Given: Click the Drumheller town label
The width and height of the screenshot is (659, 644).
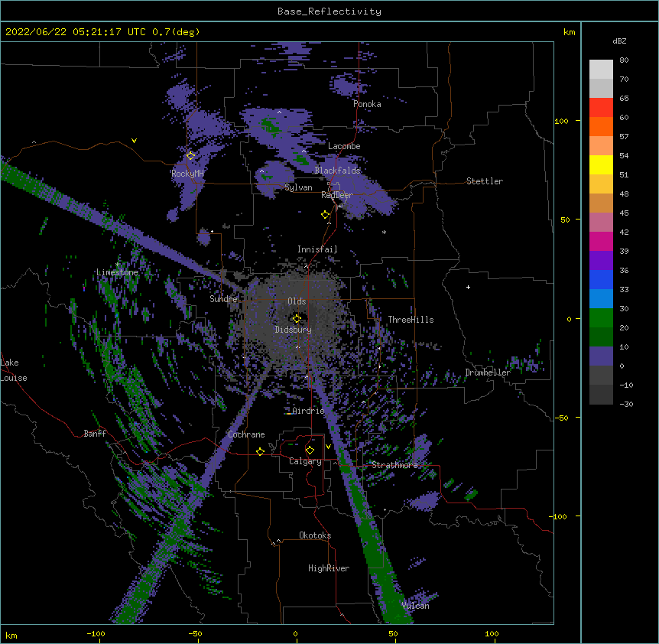Looking at the screenshot, I should pyautogui.click(x=488, y=372).
